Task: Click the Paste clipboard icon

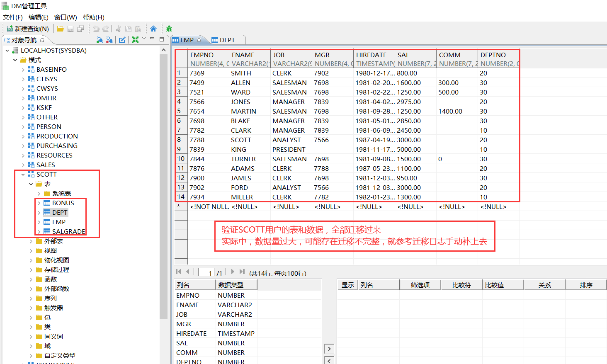Action: [x=138, y=29]
